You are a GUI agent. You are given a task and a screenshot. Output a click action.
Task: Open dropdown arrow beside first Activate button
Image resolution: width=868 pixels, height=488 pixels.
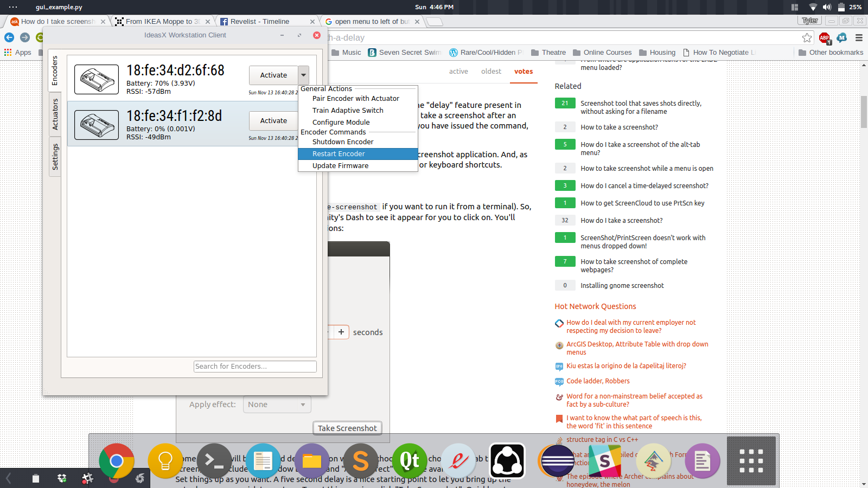click(x=304, y=75)
